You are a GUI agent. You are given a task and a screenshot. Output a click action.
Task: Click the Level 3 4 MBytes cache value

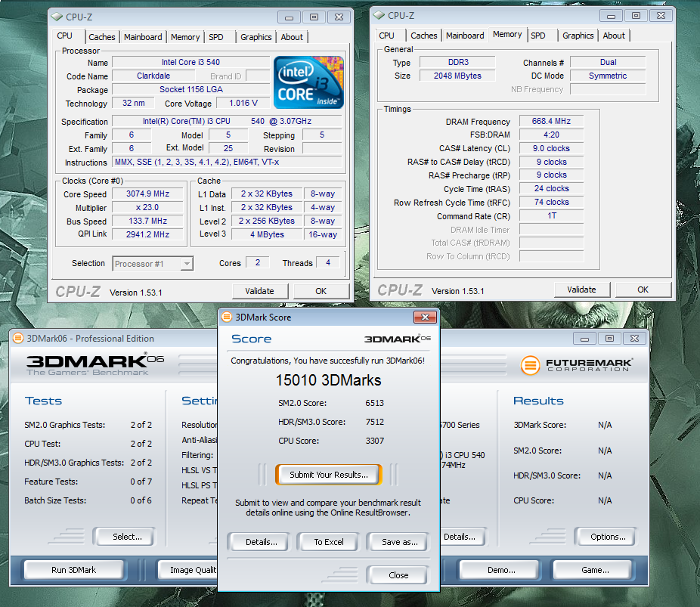[x=267, y=235]
